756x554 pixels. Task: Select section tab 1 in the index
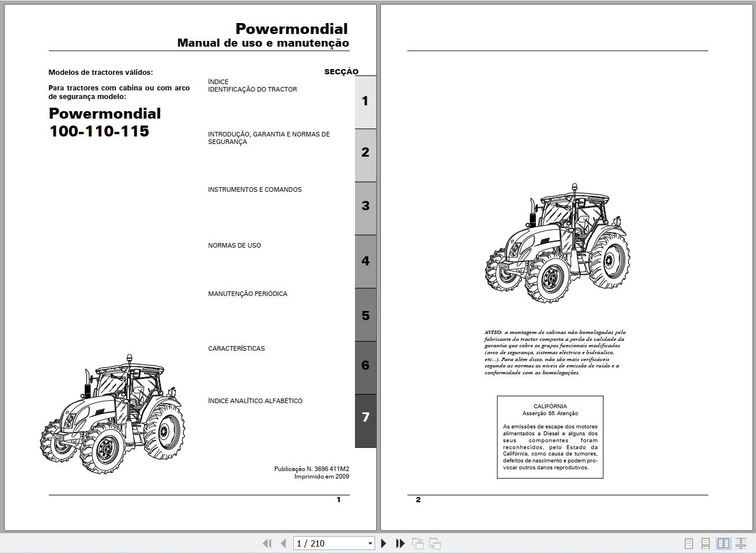[x=365, y=101]
